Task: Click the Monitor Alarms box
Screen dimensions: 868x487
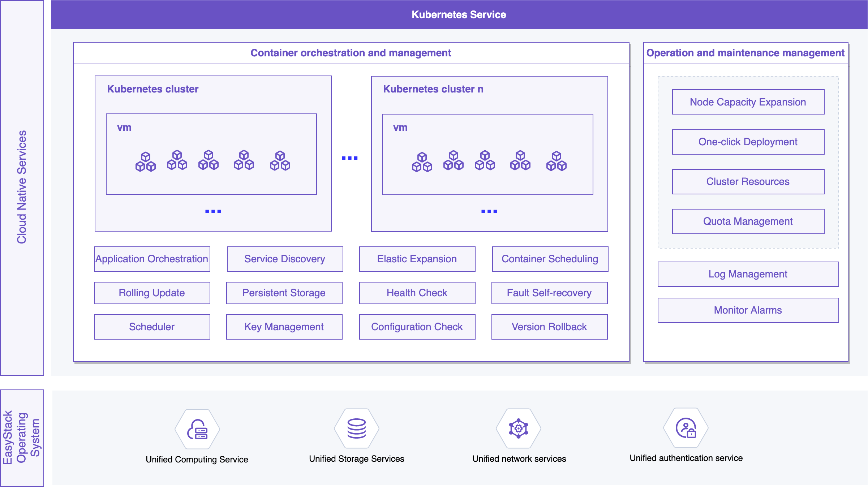Action: click(x=748, y=310)
